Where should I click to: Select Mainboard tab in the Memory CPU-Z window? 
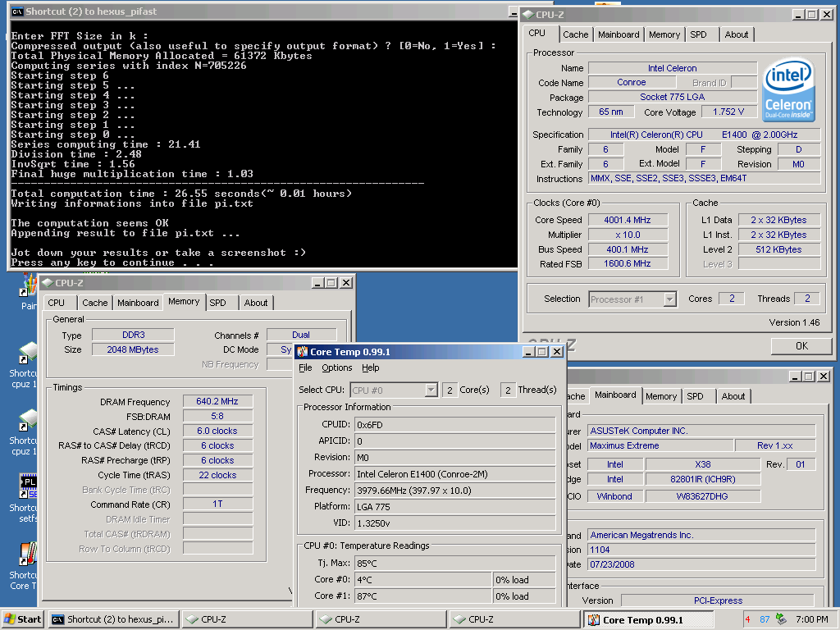[138, 303]
